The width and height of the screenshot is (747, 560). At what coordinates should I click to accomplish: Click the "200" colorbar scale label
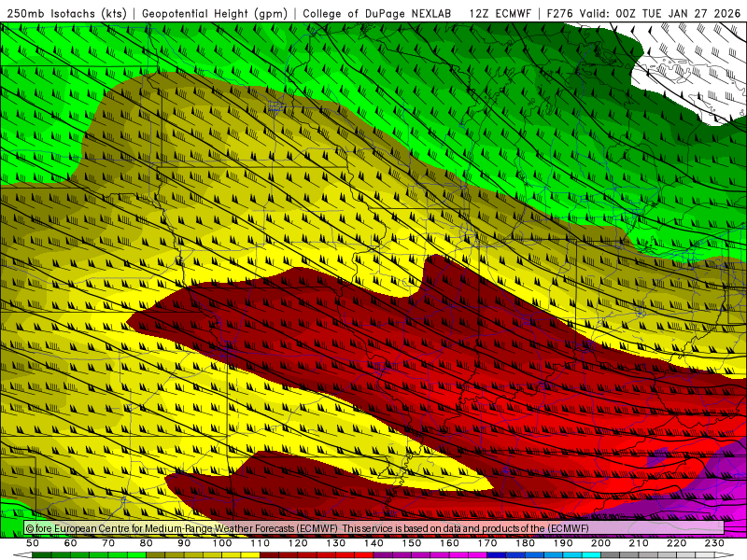[x=600, y=543]
